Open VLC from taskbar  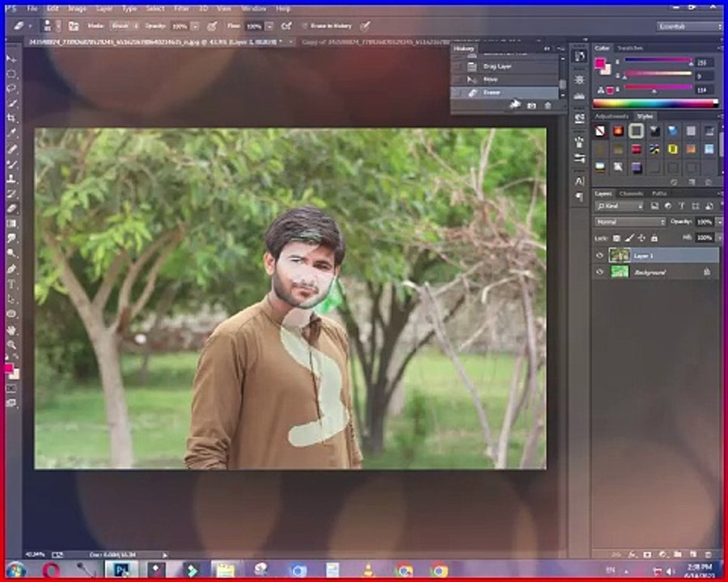[x=368, y=569]
